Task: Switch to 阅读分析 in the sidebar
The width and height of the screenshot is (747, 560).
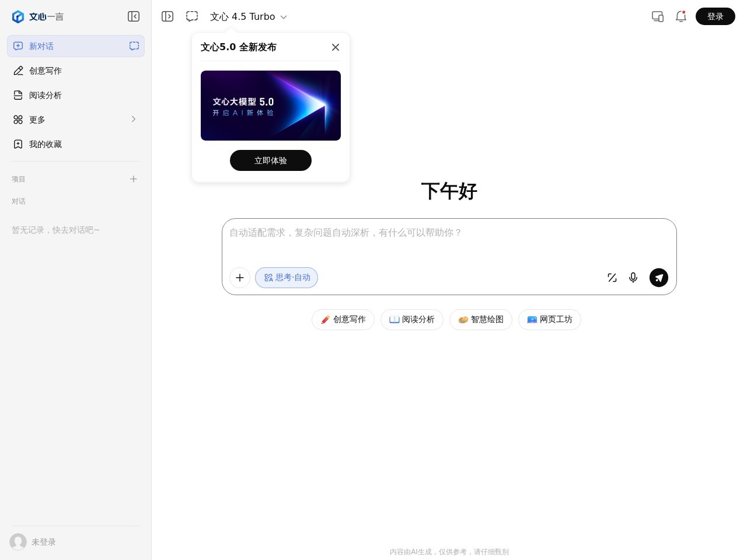Action: [x=46, y=95]
